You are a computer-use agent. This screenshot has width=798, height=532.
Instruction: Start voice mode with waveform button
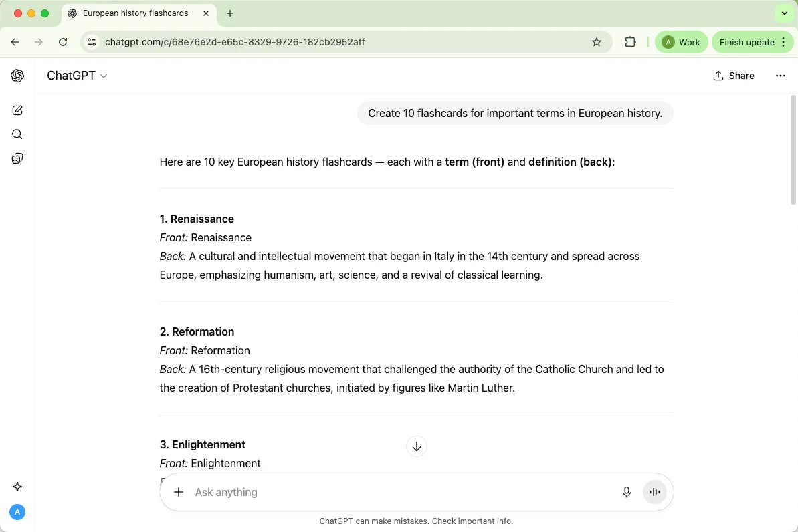(655, 492)
